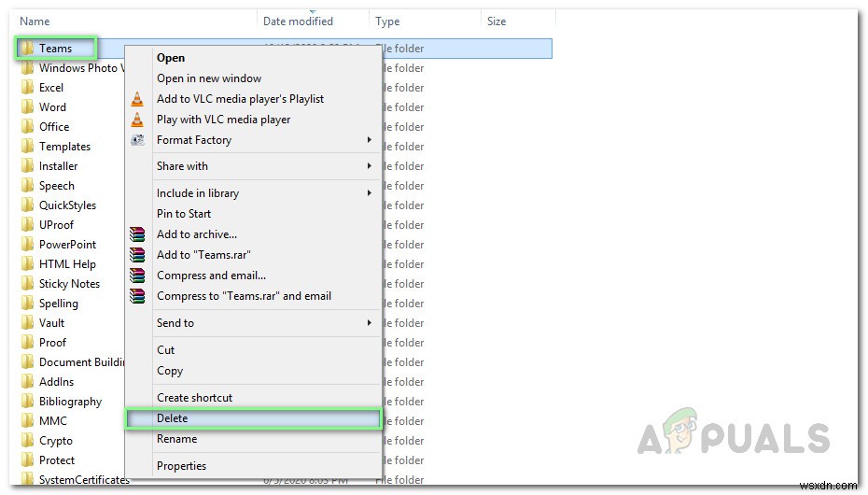Click the PowerPoint folder icon
This screenshot has height=495, width=868.
[x=27, y=244]
